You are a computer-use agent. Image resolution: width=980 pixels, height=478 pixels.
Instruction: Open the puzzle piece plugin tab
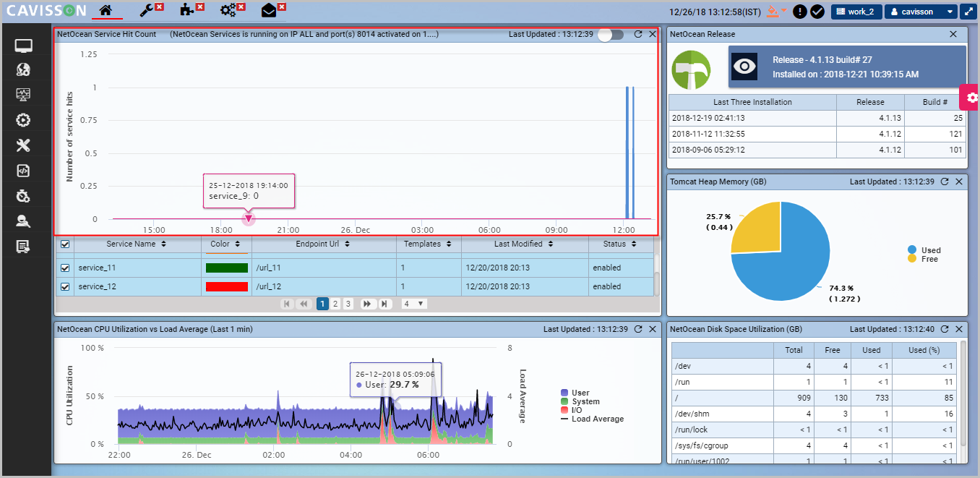click(x=187, y=10)
